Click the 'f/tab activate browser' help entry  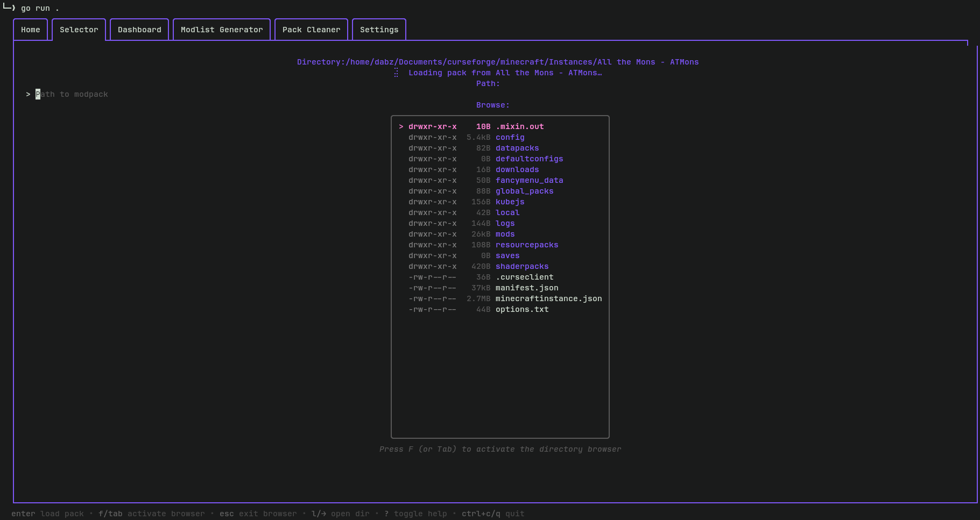151,514
